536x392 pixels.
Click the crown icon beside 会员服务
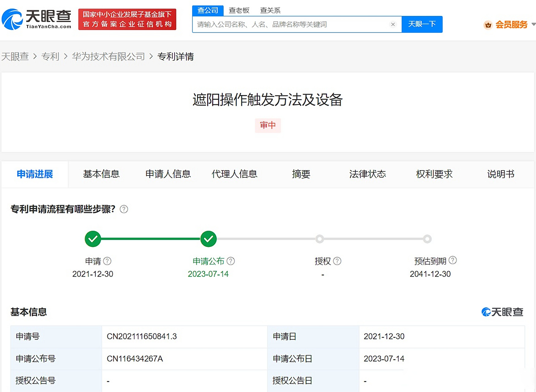pos(488,25)
